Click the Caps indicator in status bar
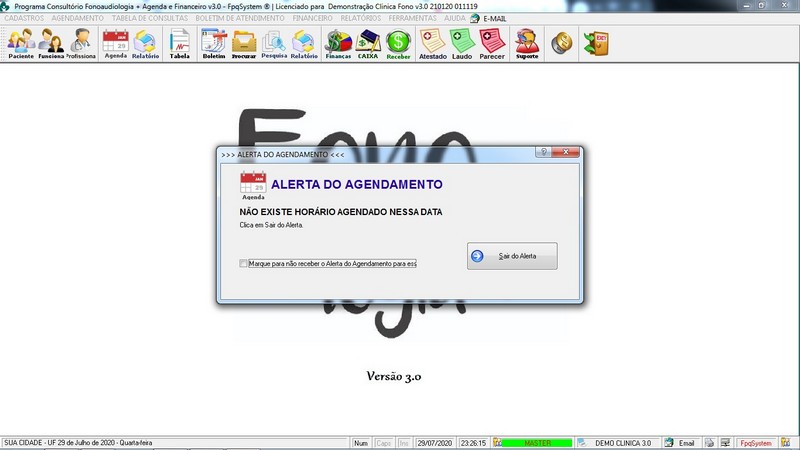The image size is (800, 450). pyautogui.click(x=383, y=443)
